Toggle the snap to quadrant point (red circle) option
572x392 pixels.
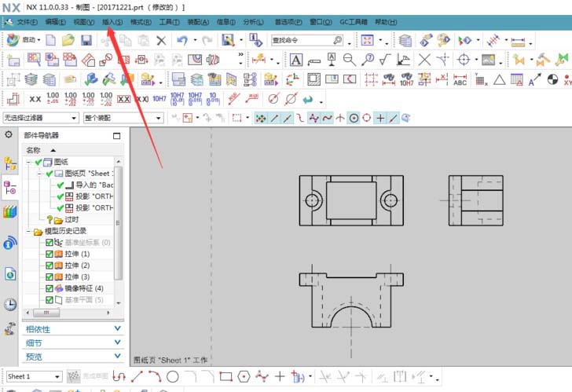367,118
